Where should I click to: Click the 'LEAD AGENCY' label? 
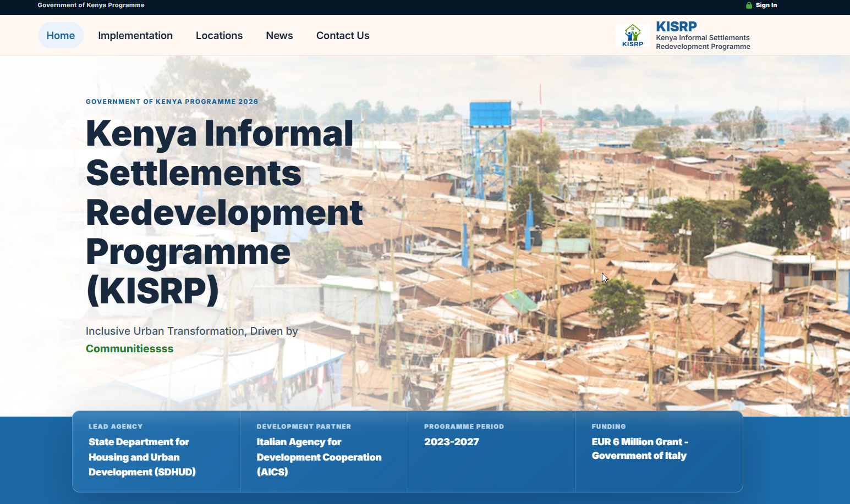pos(116,427)
